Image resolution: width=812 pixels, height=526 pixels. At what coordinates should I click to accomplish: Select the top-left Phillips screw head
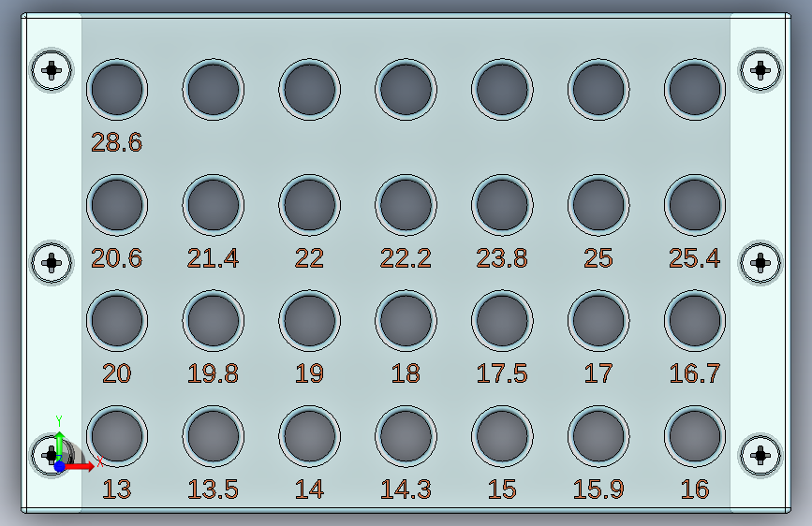click(x=52, y=70)
